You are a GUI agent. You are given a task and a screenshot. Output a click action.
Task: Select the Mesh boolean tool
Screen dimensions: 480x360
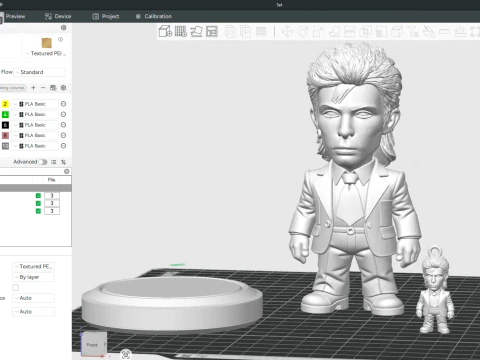pos(365,32)
